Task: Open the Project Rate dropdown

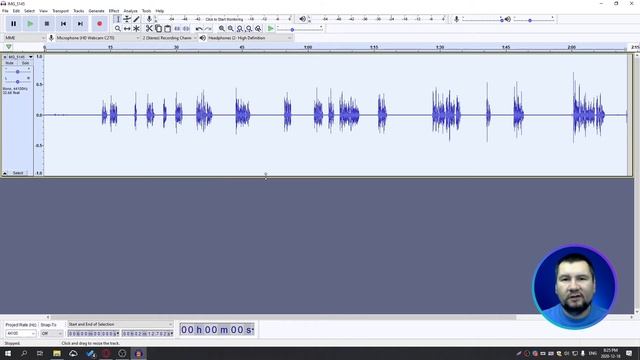Action: click(20, 333)
